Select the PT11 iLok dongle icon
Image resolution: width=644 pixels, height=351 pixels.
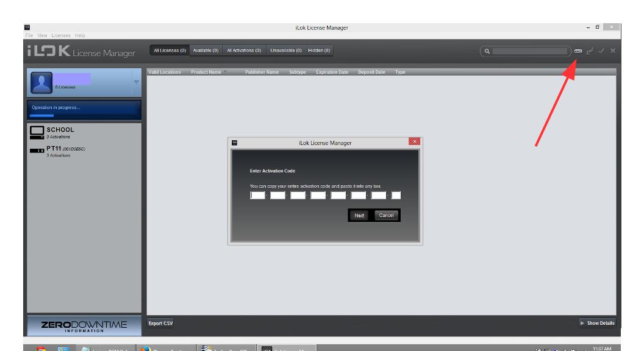coord(37,151)
